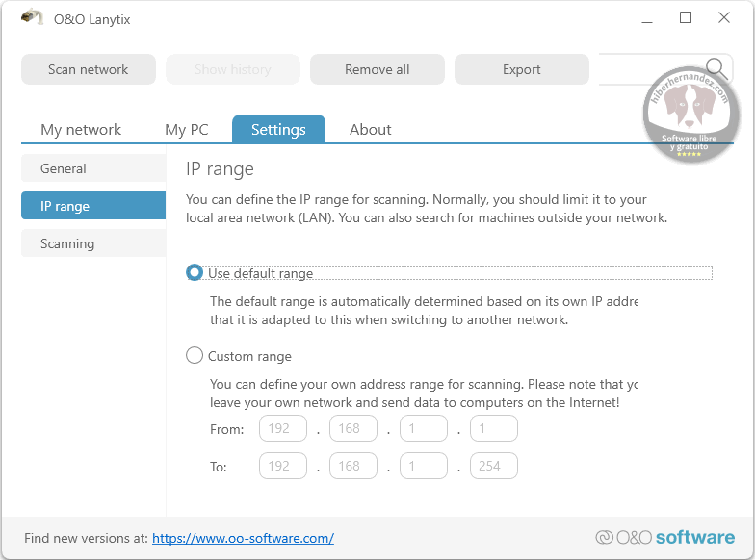Select IP range in settings sidebar
This screenshot has height=560, width=755.
pos(93,206)
